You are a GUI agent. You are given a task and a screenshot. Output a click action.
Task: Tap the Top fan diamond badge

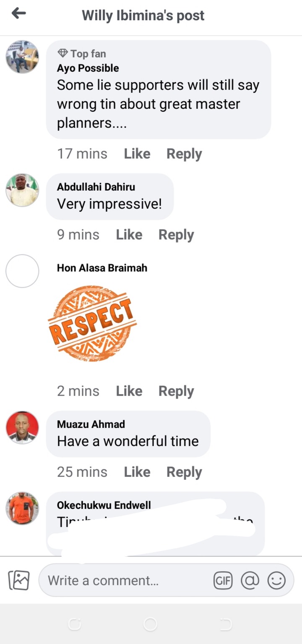[63, 53]
